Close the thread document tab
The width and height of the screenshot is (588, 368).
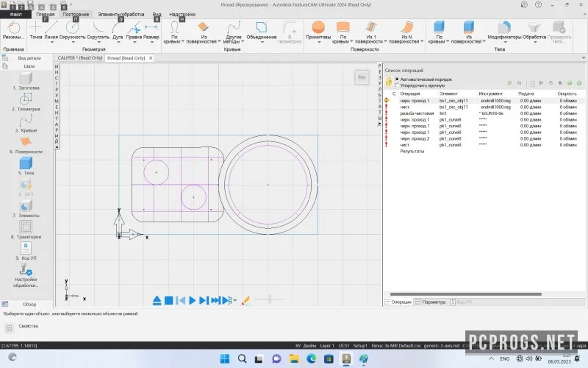(x=151, y=58)
